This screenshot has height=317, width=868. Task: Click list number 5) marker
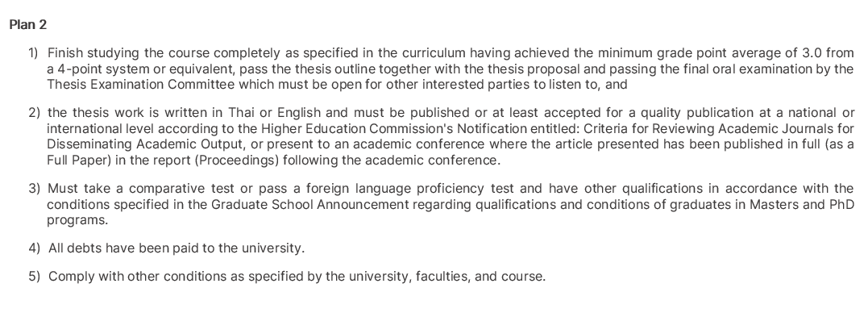click(x=34, y=277)
